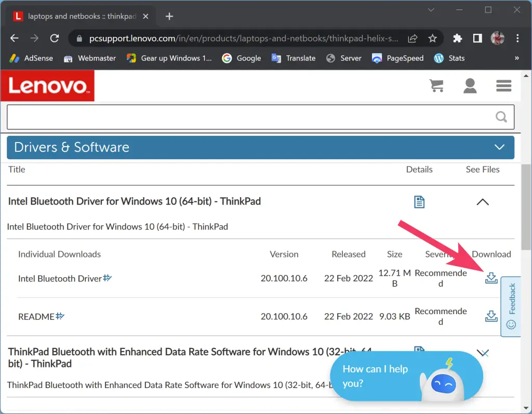Open Chrome's three-dot menu
This screenshot has width=532, height=414.
[x=517, y=38]
